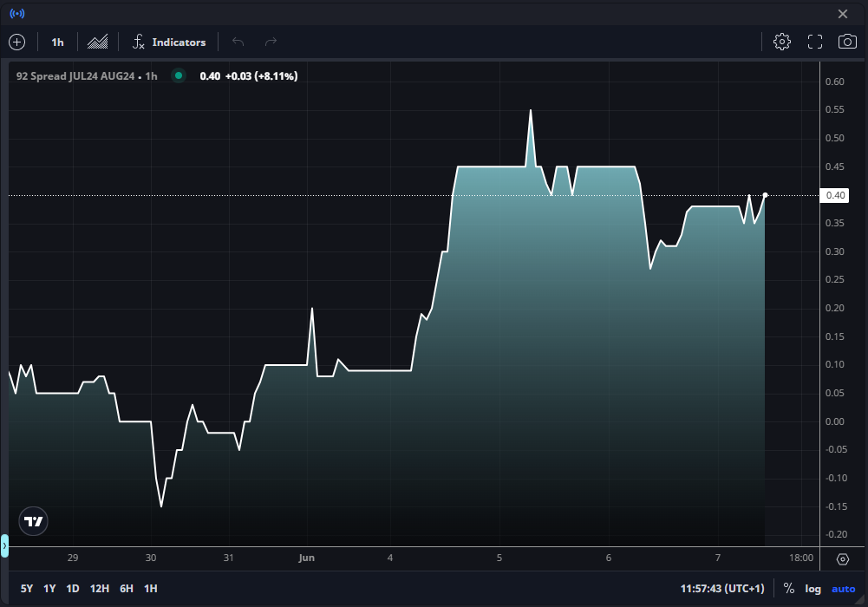
Task: Click the -0.20 price axis label
Action: point(837,534)
